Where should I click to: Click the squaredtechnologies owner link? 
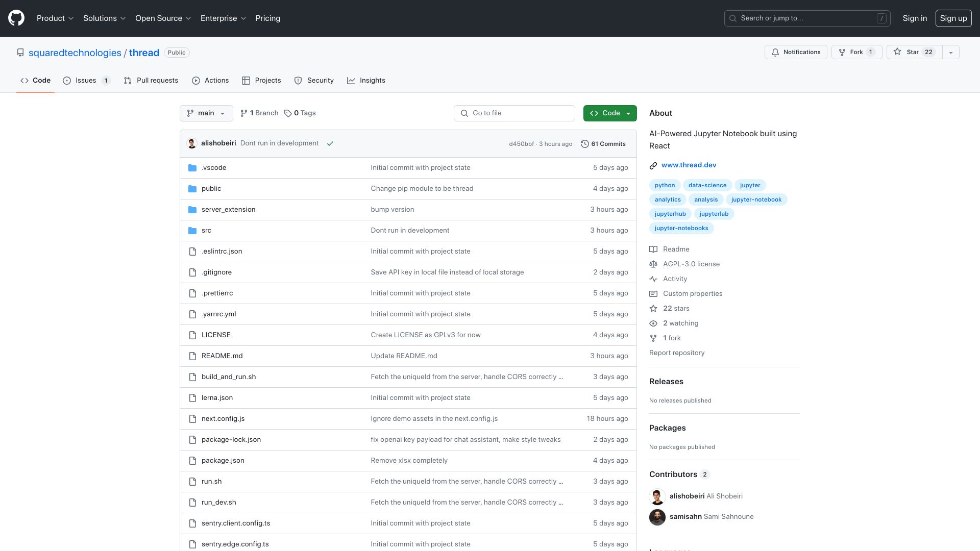coord(75,53)
